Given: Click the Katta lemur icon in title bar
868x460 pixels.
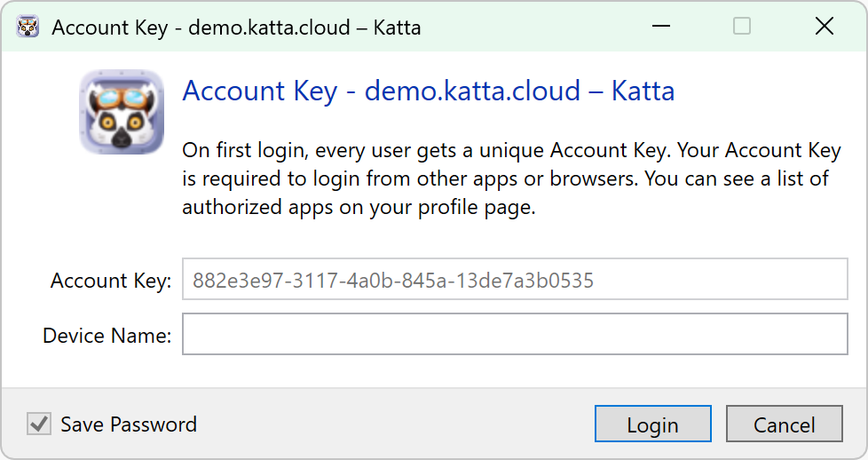Looking at the screenshot, I should [28, 26].
